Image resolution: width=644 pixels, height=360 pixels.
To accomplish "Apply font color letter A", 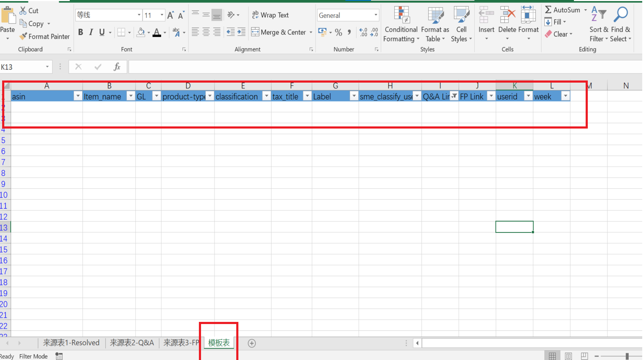I will point(157,32).
